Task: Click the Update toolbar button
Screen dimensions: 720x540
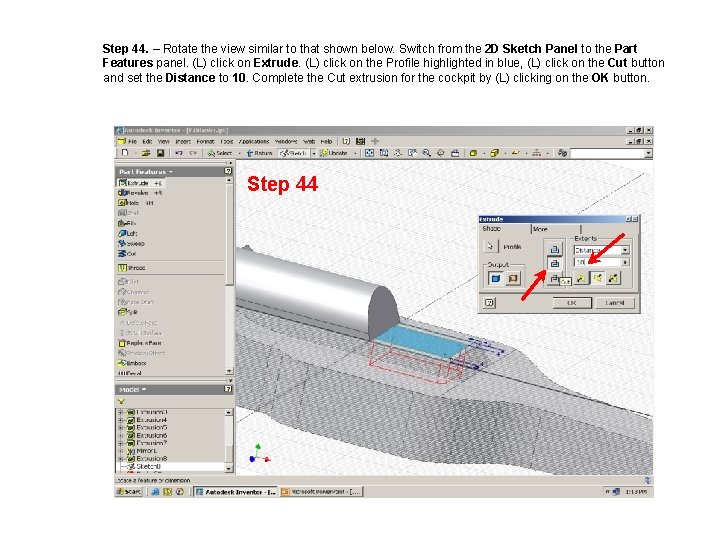Action: click(x=334, y=153)
